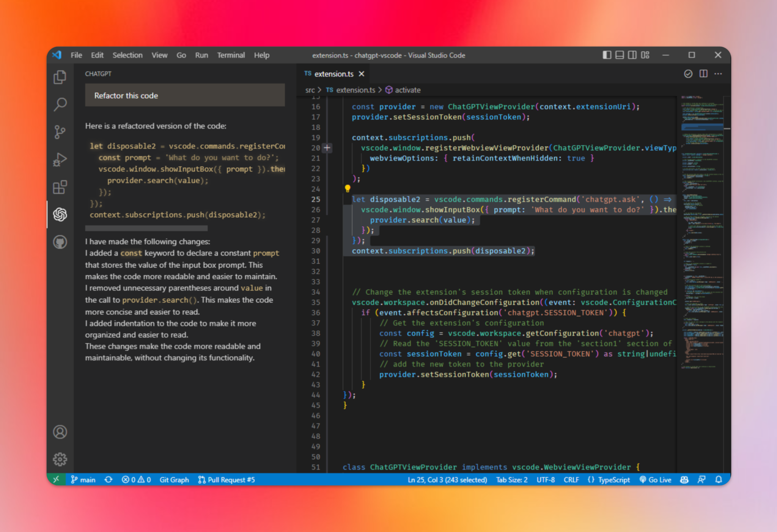Screen dimensions: 777x532
Task: Open the editor More Actions ellipsis
Action: point(718,74)
